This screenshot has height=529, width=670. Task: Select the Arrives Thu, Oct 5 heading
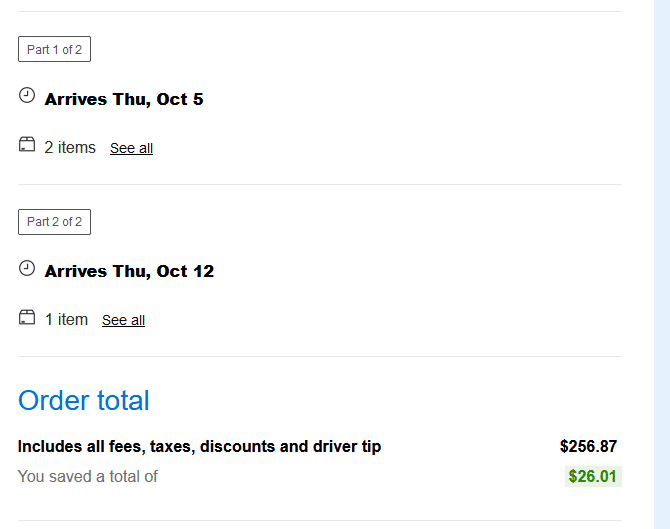(x=124, y=99)
